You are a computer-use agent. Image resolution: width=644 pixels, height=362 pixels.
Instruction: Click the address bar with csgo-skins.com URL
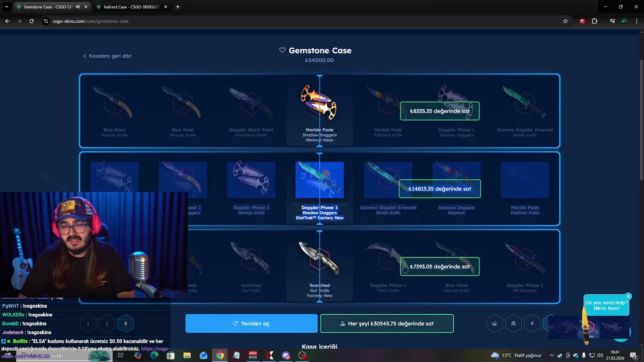coord(302,21)
